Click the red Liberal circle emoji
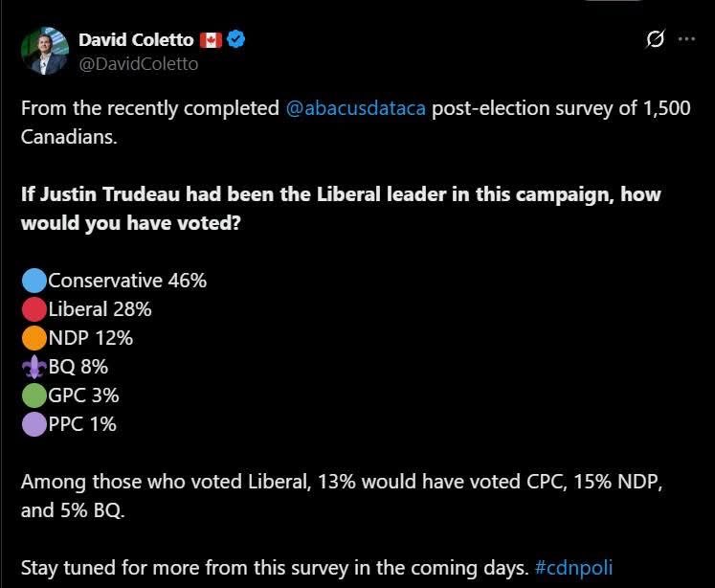Image resolution: width=715 pixels, height=588 pixels. click(x=34, y=309)
